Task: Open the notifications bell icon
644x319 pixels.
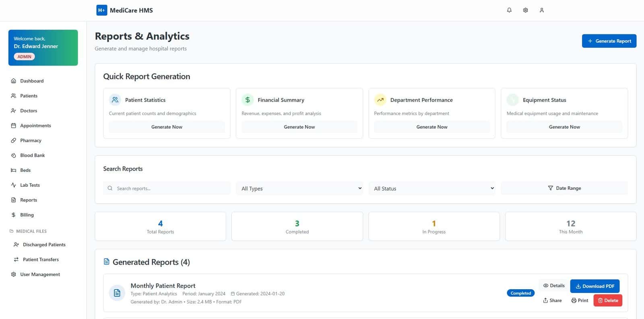Action: (x=509, y=10)
